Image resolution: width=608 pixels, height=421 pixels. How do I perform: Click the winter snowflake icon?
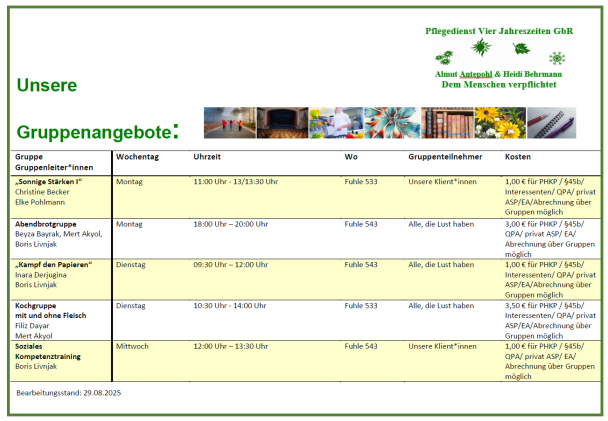(x=556, y=56)
